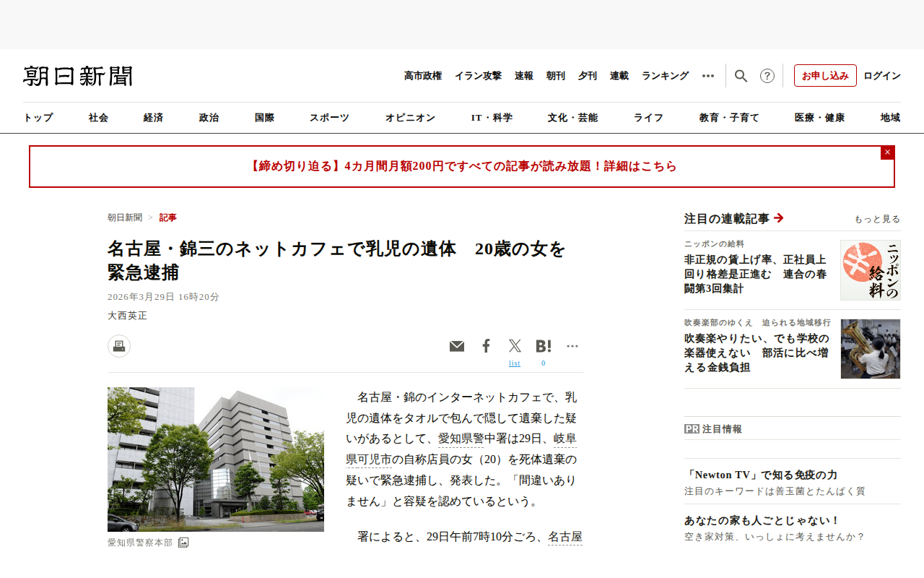This screenshot has height=578, width=924.
Task: Go to 連載 section
Action: click(619, 76)
